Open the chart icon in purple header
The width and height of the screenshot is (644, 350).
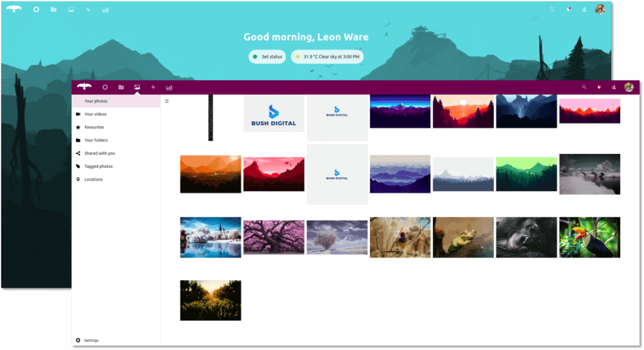tap(169, 87)
